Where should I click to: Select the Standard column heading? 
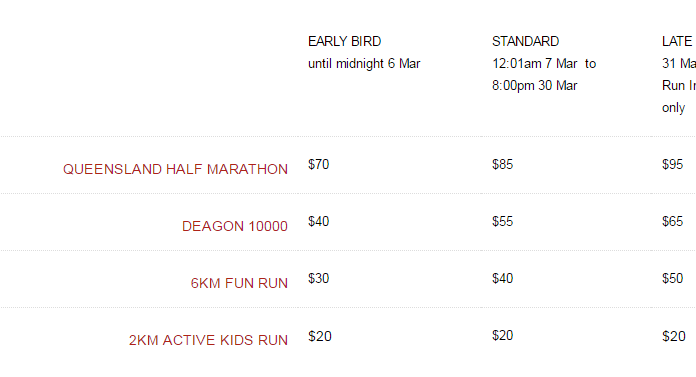[x=526, y=41]
